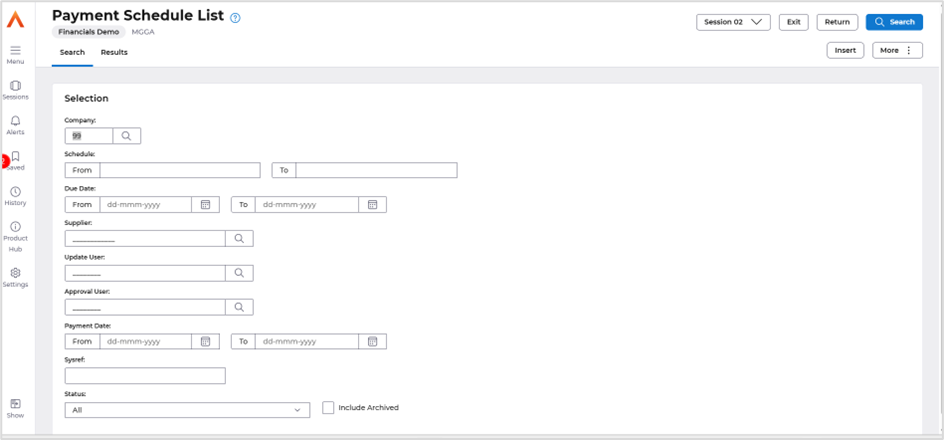Switch to the Results tab

114,52
